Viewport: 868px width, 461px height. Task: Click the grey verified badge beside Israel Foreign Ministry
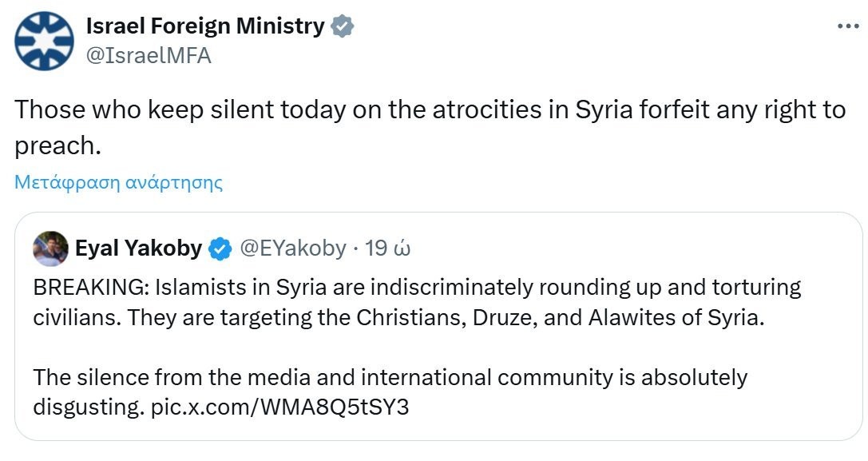pos(343,26)
